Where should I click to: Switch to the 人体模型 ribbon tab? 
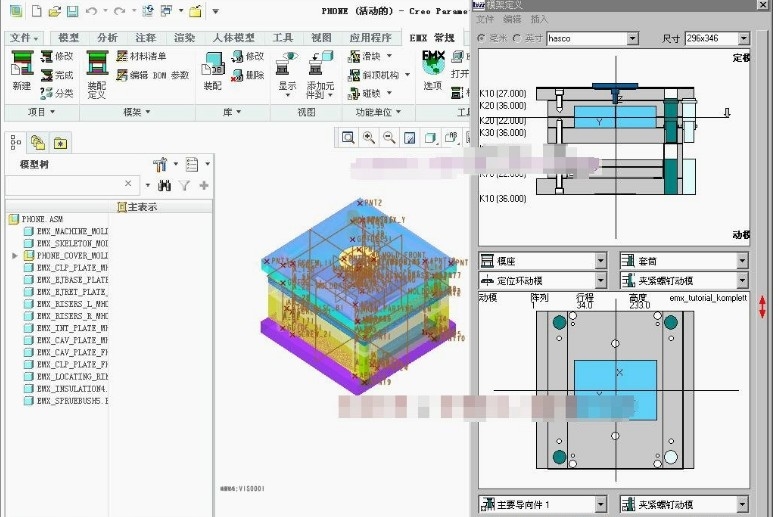coord(234,38)
